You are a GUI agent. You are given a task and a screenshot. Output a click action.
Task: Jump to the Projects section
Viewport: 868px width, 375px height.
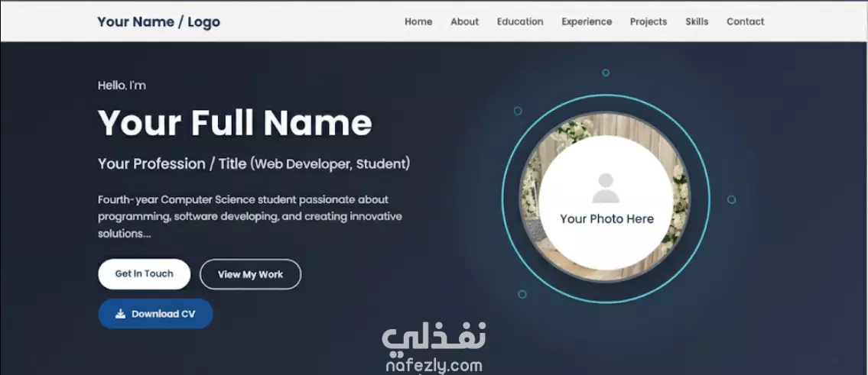click(x=649, y=21)
